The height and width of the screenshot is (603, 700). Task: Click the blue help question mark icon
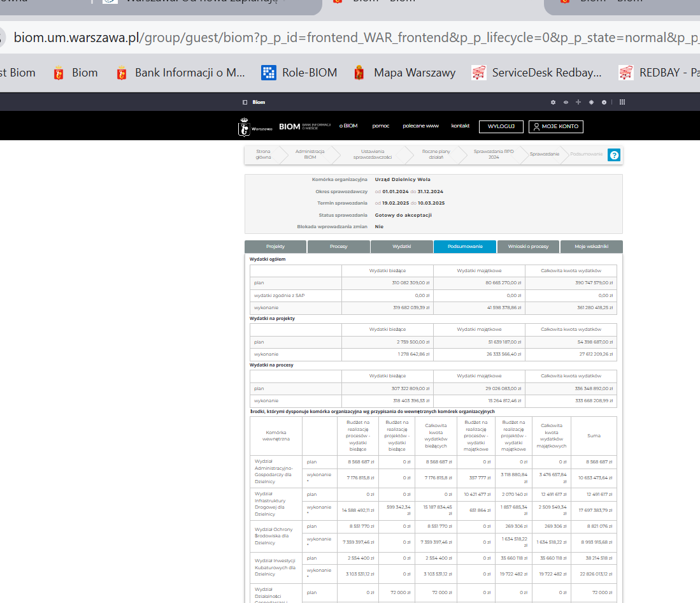point(614,155)
